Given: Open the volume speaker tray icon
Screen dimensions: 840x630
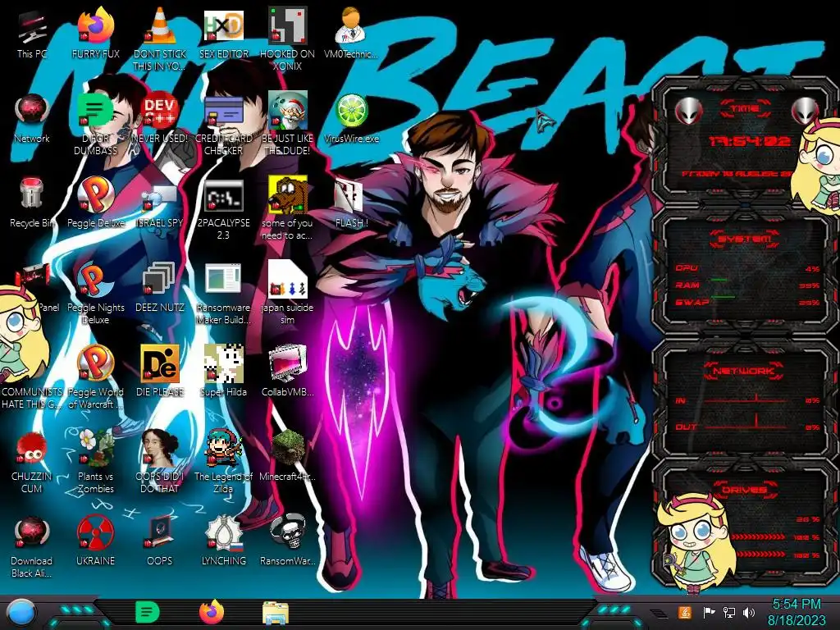Looking at the screenshot, I should [x=749, y=612].
